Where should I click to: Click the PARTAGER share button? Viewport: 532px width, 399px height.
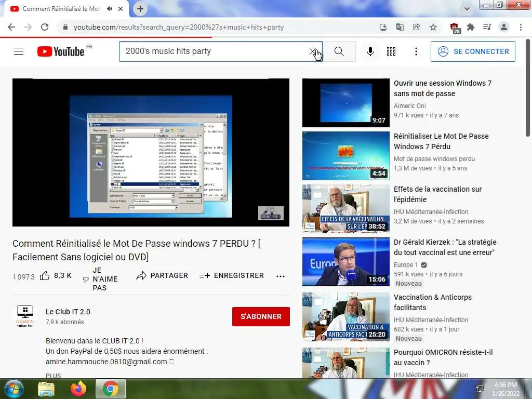162,275
